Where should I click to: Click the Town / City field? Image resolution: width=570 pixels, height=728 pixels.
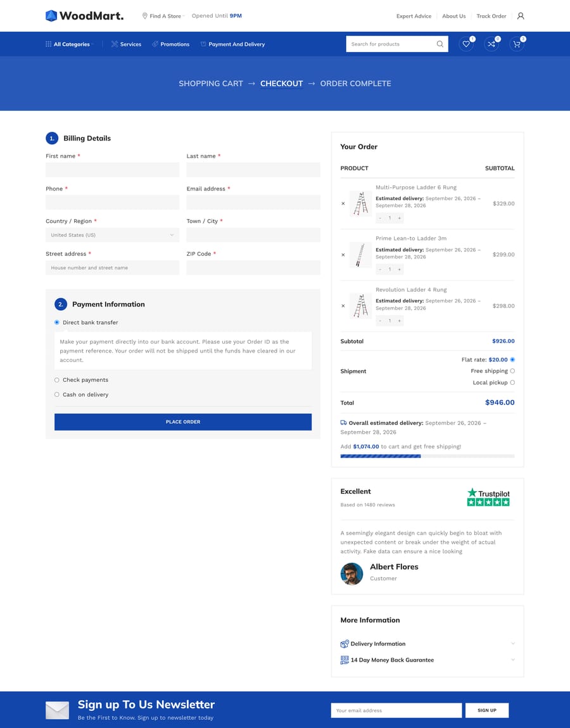coord(253,235)
